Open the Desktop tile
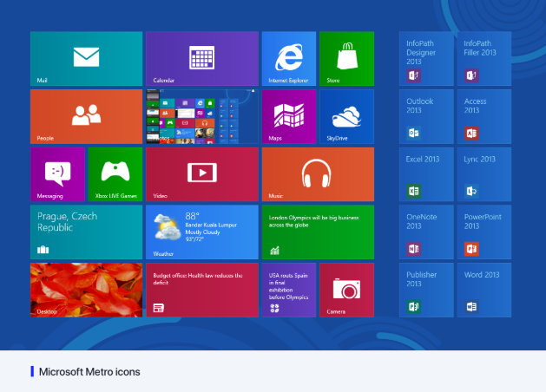The width and height of the screenshot is (546, 392). (86, 290)
